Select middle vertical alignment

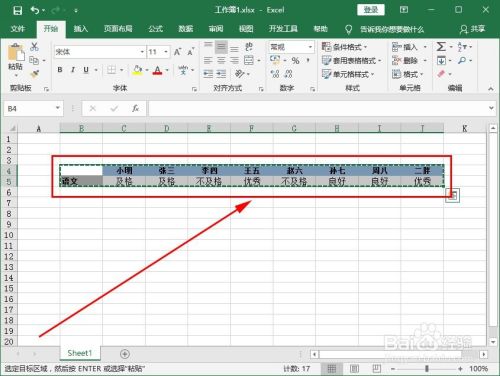click(221, 47)
